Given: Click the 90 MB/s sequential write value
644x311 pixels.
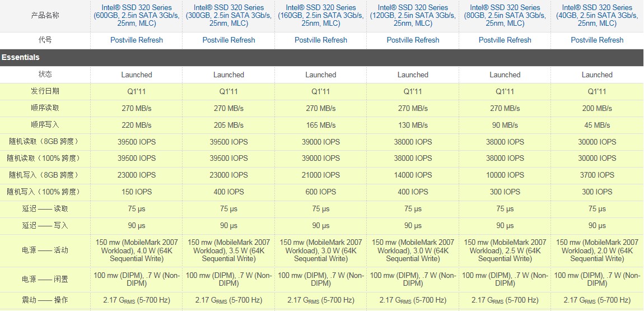Looking at the screenshot, I should point(505,125).
